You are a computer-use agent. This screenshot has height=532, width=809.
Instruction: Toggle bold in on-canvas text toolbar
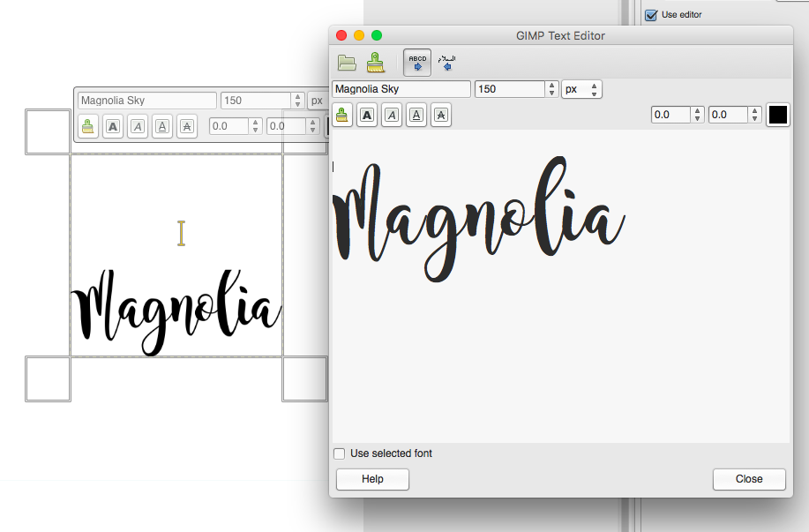tap(113, 126)
